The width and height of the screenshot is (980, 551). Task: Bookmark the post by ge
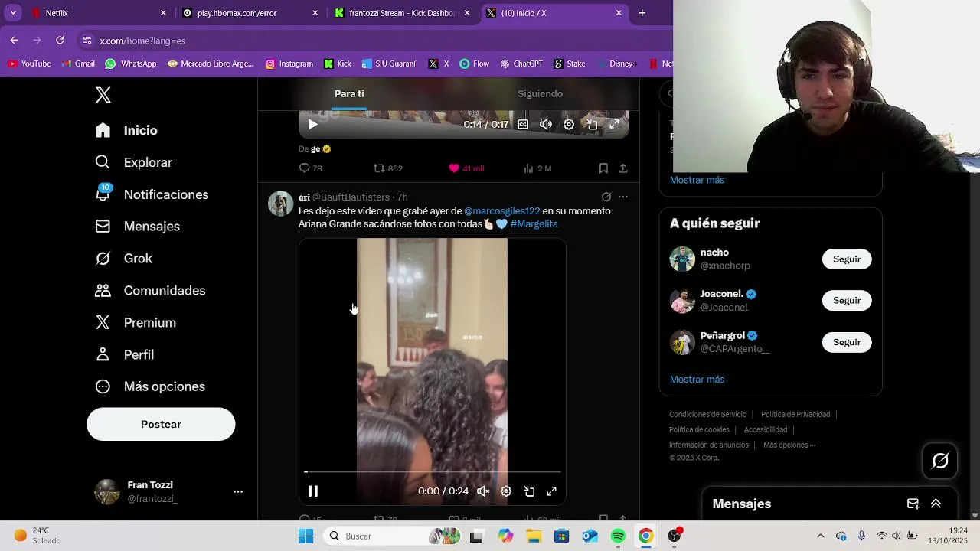click(x=603, y=168)
